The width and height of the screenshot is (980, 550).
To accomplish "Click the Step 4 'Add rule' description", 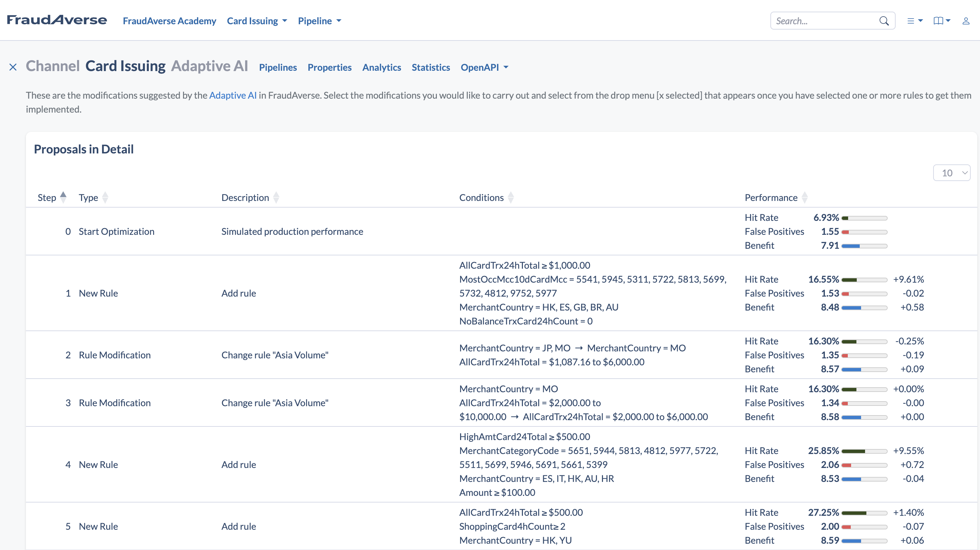I will click(239, 464).
